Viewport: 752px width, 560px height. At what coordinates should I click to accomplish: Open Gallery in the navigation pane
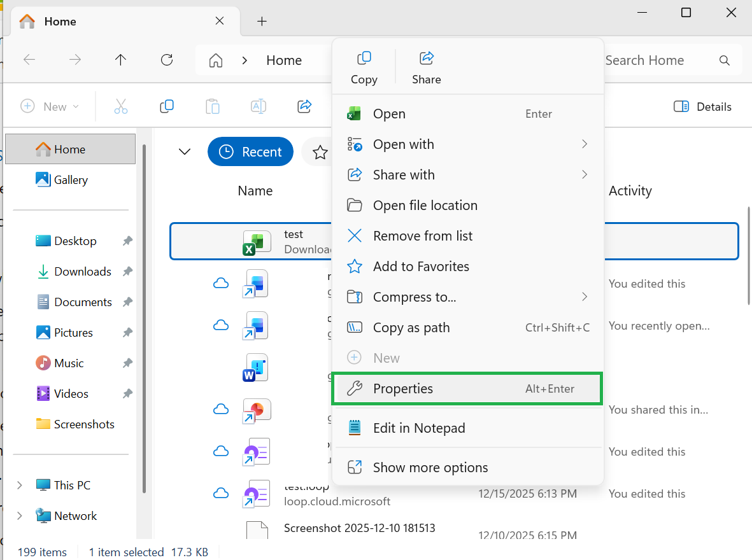[70, 180]
